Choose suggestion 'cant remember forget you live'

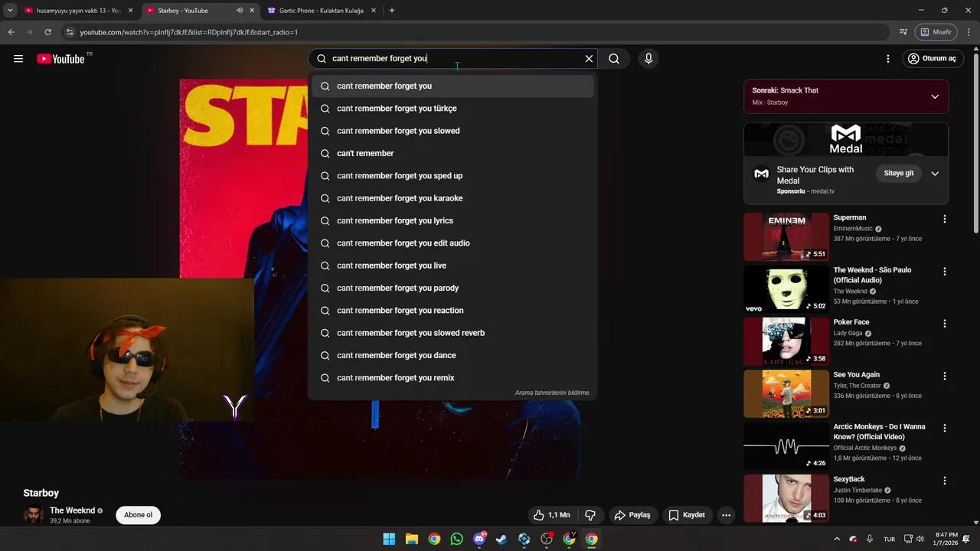tap(452, 266)
